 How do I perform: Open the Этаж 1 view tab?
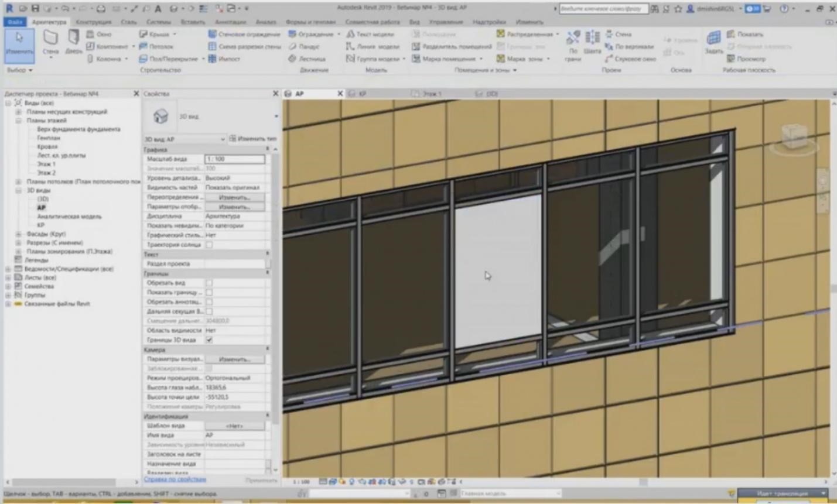[432, 94]
